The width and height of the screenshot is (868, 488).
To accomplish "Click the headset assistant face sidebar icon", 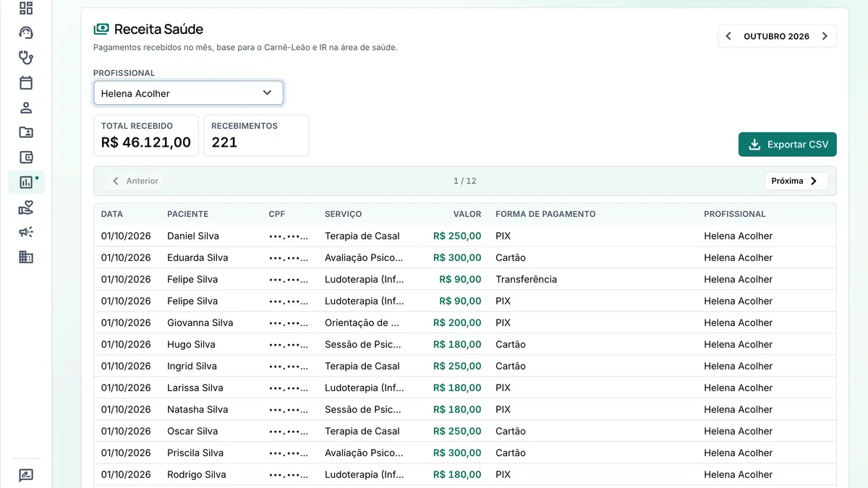I will [x=26, y=33].
